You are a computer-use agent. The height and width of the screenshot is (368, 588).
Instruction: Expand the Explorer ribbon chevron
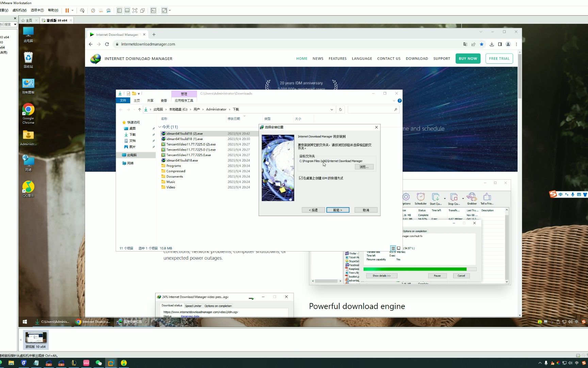pyautogui.click(x=394, y=101)
